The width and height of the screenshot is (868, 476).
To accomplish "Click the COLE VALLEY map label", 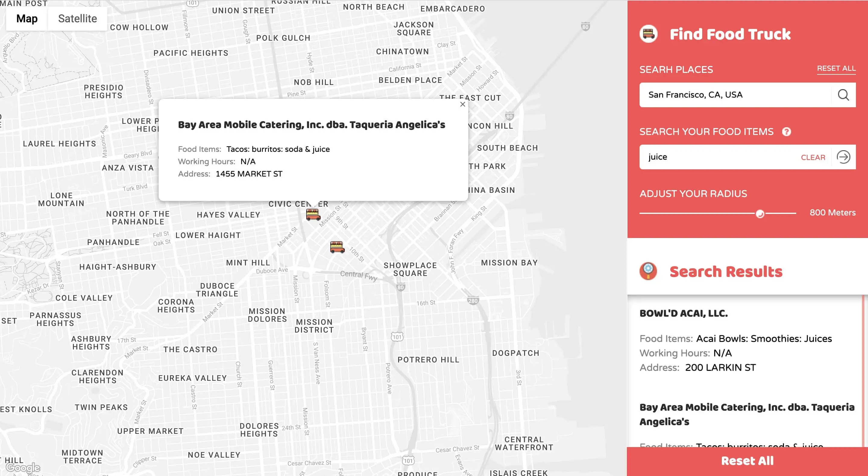I will 84,298.
